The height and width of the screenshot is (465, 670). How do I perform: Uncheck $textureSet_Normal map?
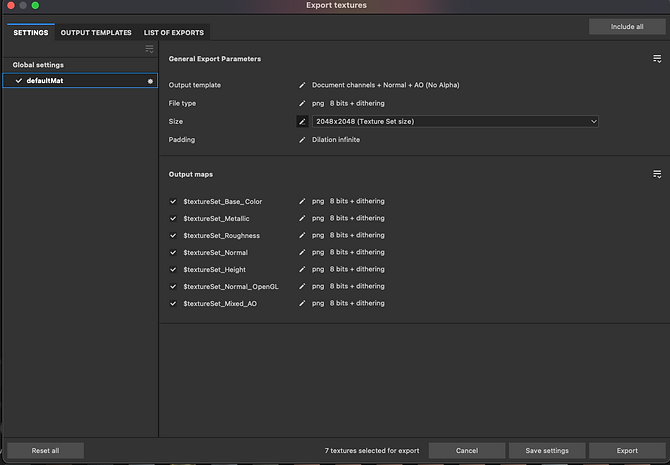point(173,253)
